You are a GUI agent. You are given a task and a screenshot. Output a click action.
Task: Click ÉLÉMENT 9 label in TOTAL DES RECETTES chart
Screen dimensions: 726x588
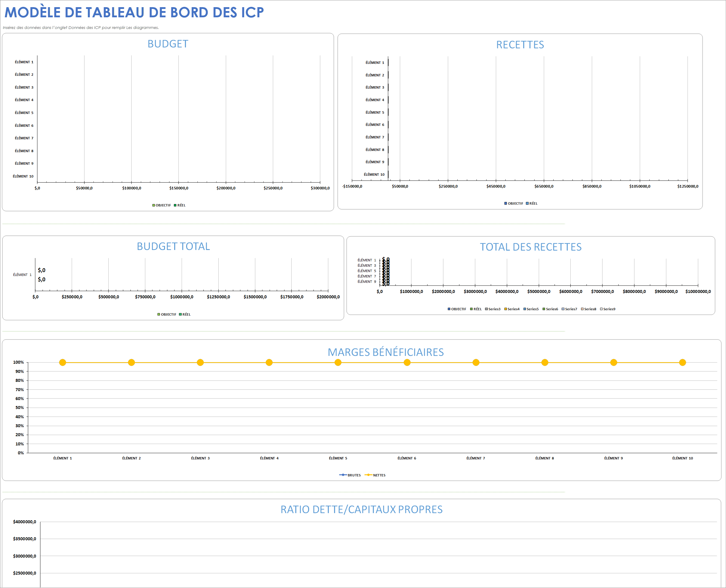tap(367, 282)
